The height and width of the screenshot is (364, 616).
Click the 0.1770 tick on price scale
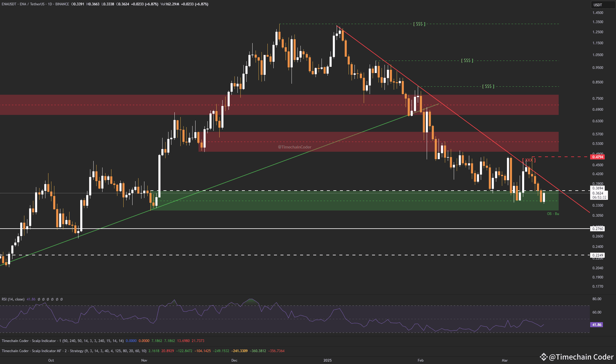click(598, 287)
